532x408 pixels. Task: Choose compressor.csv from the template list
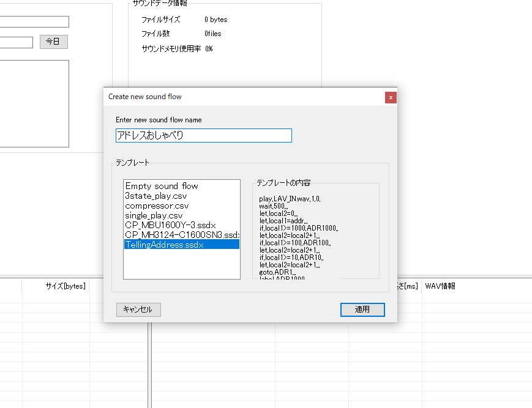[x=157, y=206]
